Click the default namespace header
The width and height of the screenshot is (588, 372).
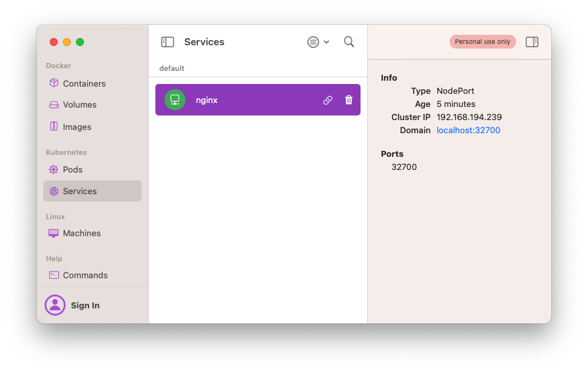[172, 68]
